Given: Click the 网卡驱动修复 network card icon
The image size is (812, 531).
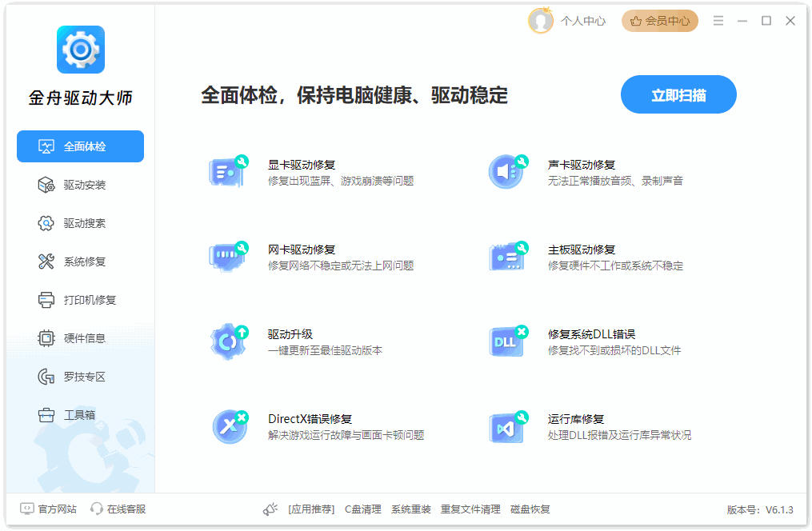Looking at the screenshot, I should click(228, 256).
